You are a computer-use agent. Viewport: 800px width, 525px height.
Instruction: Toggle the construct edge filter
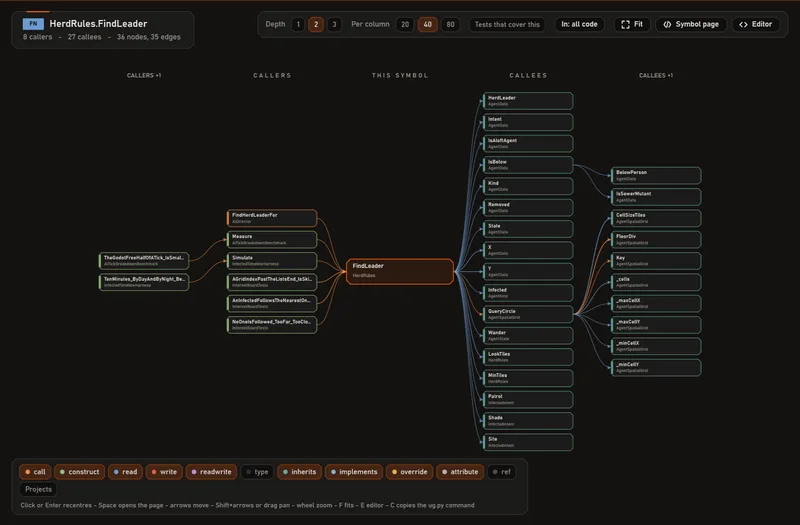pos(80,472)
